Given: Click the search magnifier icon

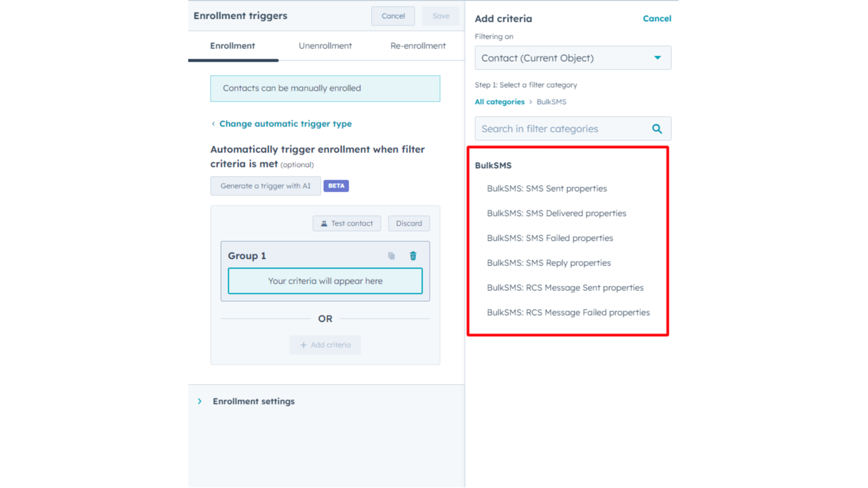Looking at the screenshot, I should pyautogui.click(x=657, y=129).
